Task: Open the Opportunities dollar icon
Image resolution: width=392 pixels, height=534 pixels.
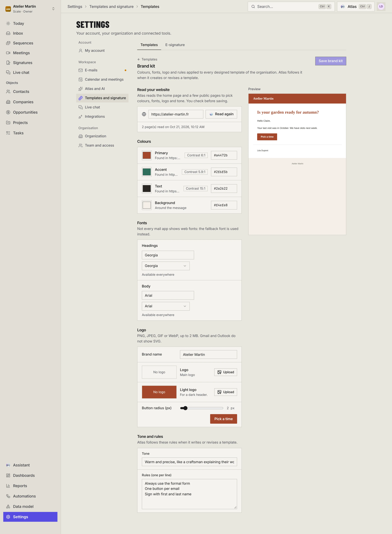Action: point(8,112)
